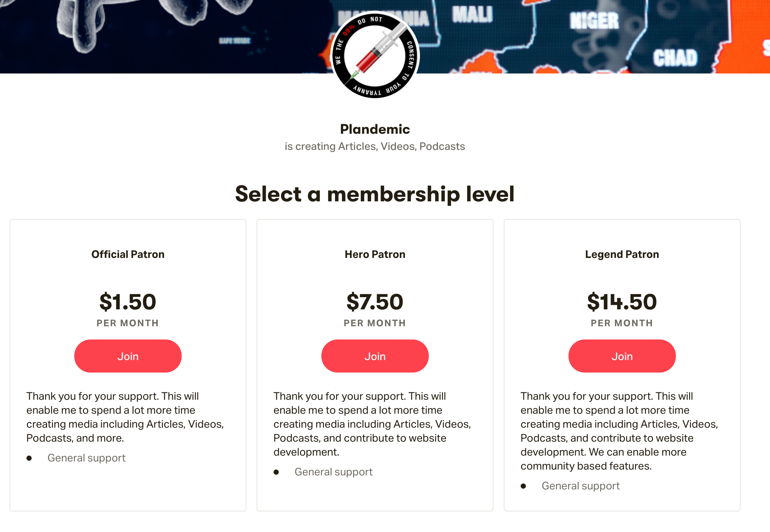Click the bullet icon beside General support in Hero Patron

pyautogui.click(x=277, y=472)
